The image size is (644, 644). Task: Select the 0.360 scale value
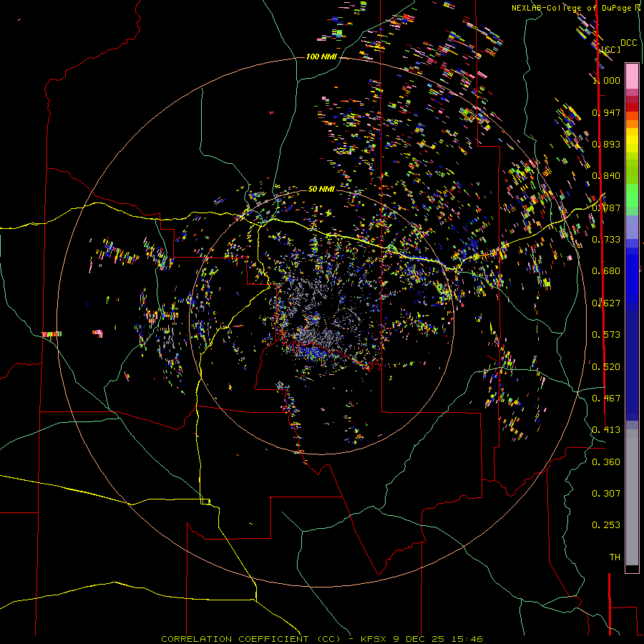click(x=606, y=462)
